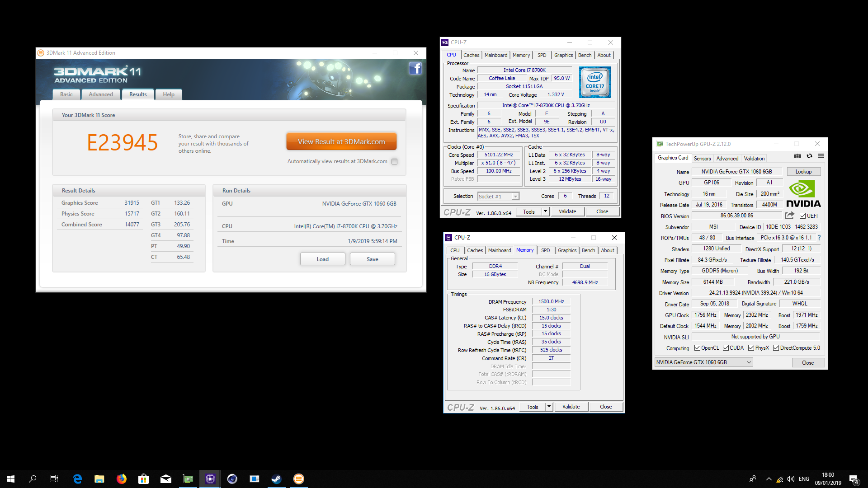Click the CPU name field Intel Core i7 8700K

tap(524, 70)
